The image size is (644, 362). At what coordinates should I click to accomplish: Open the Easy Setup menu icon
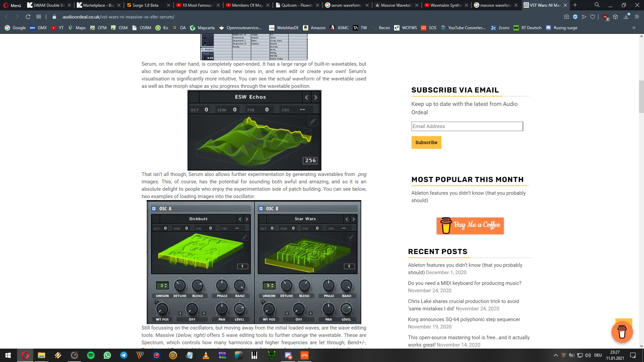click(637, 17)
